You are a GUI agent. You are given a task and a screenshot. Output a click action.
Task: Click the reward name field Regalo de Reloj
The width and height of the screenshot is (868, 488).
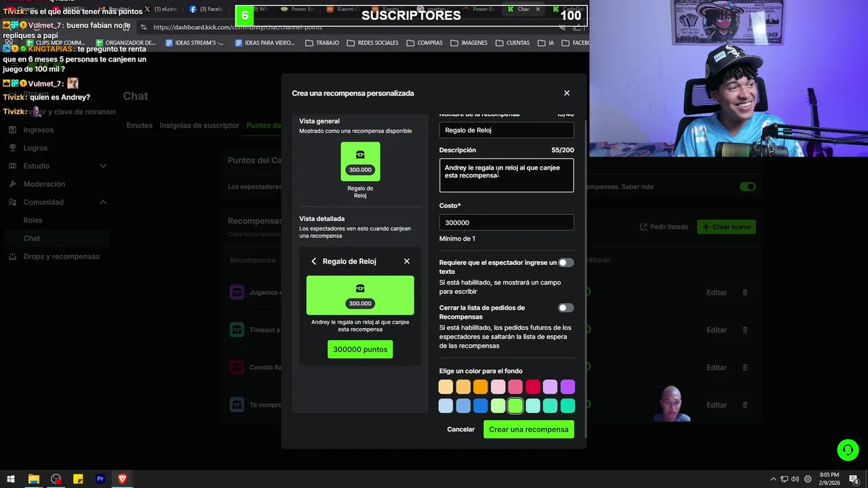click(x=507, y=130)
